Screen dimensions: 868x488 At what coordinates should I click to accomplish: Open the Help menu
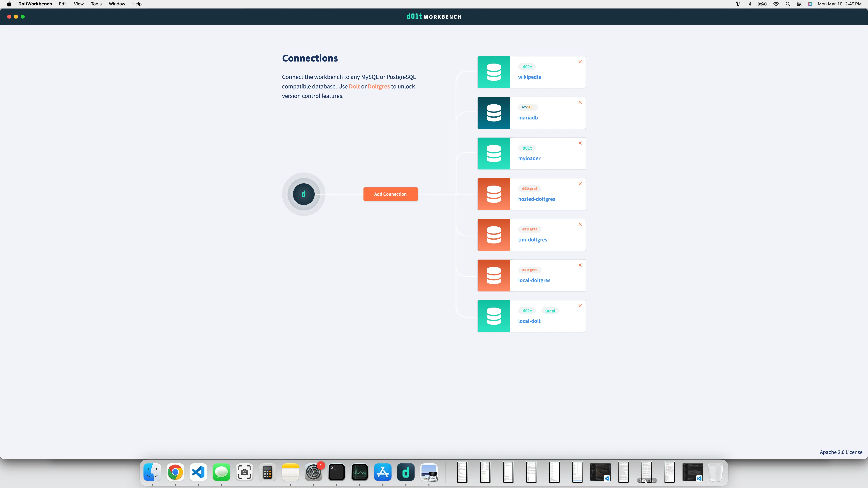click(x=136, y=4)
